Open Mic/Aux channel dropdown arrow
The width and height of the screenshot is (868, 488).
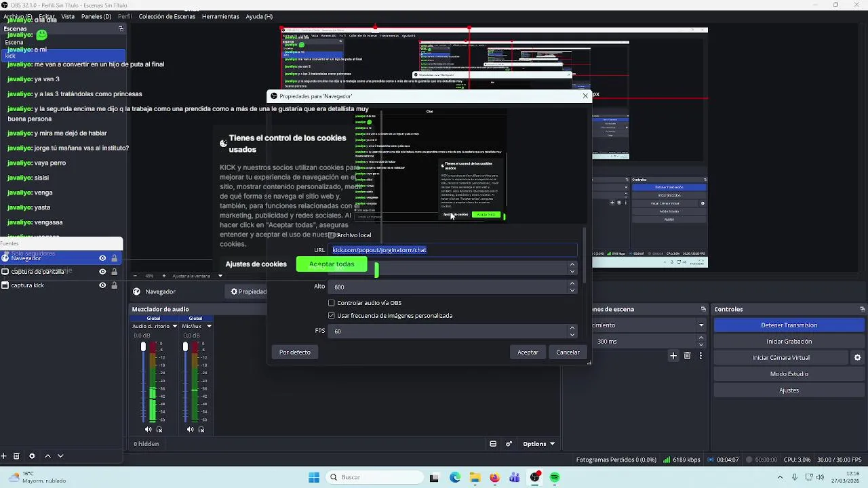[209, 326]
